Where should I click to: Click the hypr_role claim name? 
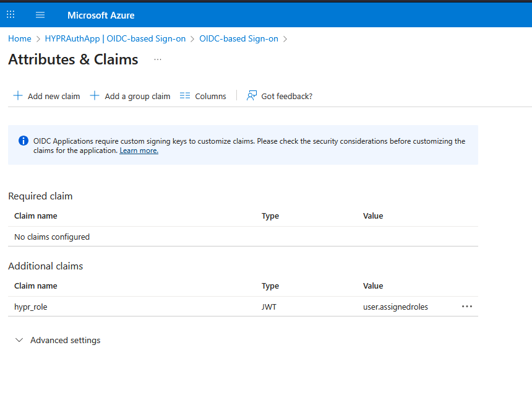pos(30,307)
